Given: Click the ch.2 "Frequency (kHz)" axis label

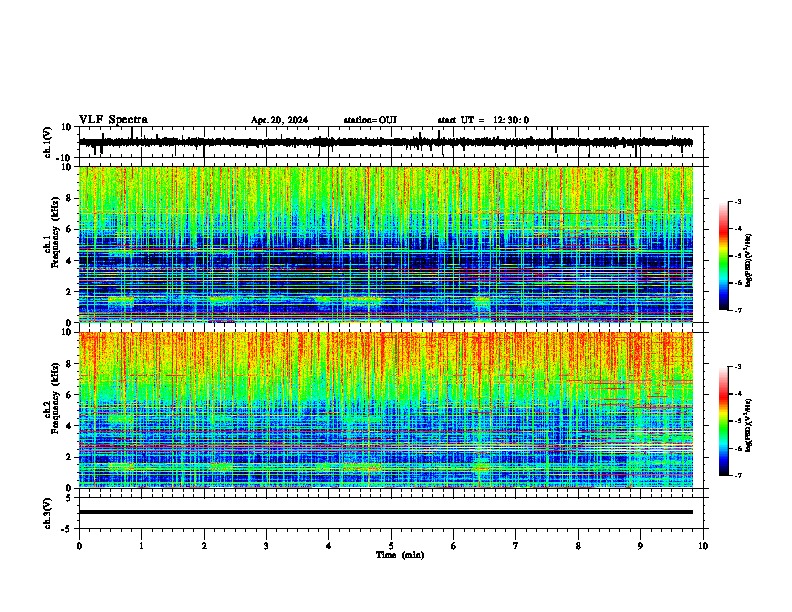Looking at the screenshot, I should click(x=56, y=398).
